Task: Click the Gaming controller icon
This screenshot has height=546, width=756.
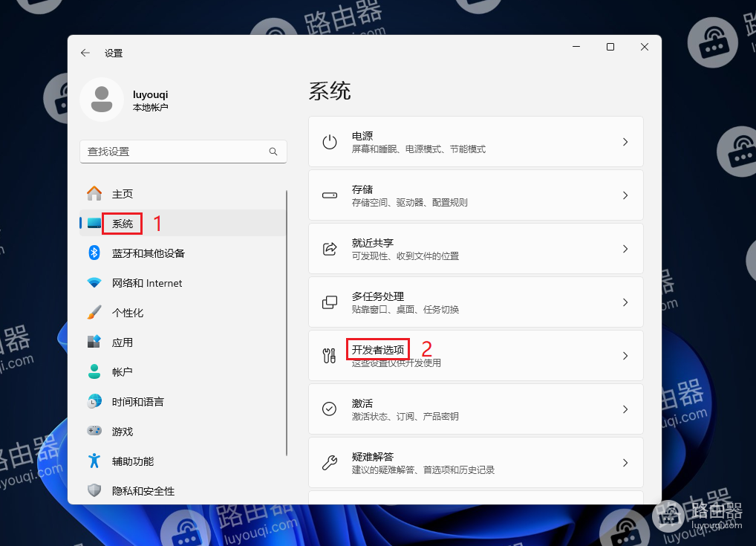Action: click(x=94, y=431)
